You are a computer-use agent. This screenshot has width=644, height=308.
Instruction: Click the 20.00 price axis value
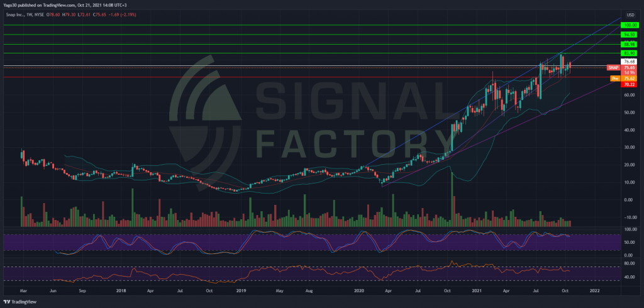[630, 165]
